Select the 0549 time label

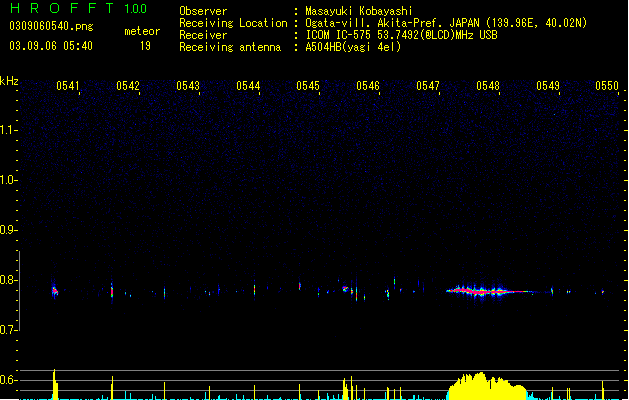548,86
